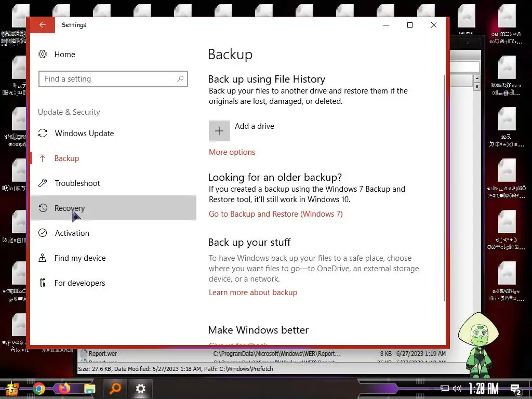This screenshot has height=399, width=532.
Task: Open More options link
Action: [x=232, y=152]
